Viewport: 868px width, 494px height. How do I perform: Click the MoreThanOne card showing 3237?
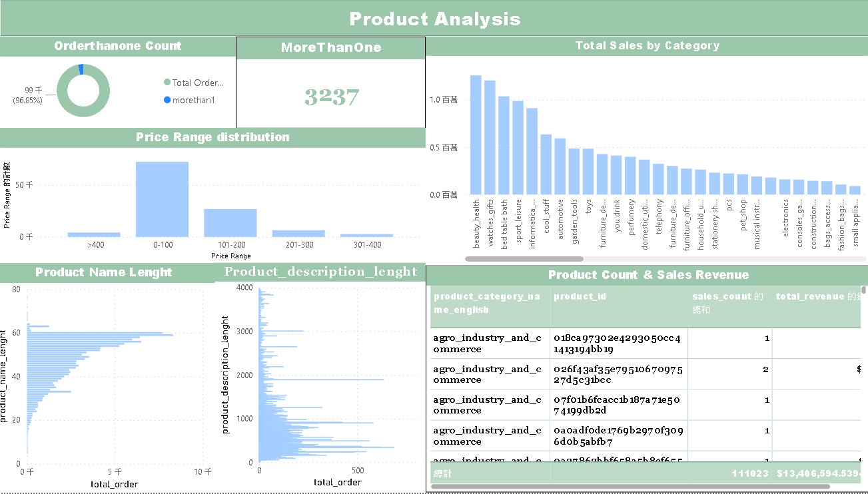[x=330, y=97]
